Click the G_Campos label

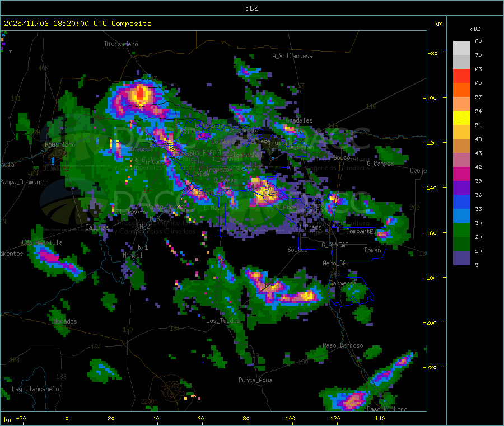point(380,163)
